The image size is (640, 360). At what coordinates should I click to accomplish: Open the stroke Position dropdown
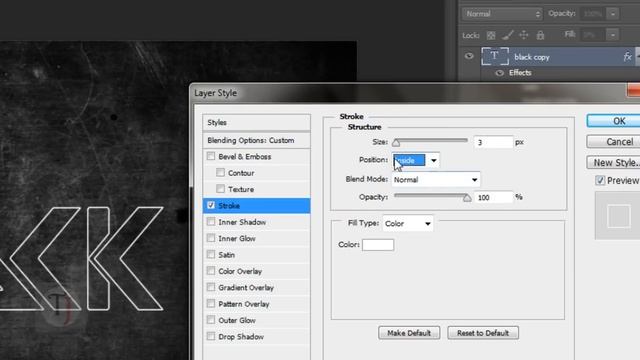click(416, 160)
